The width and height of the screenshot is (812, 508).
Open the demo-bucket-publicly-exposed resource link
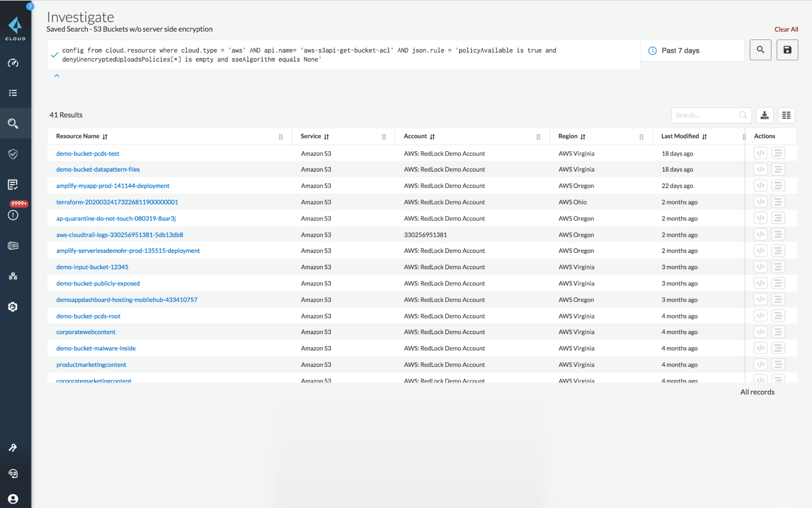point(97,283)
